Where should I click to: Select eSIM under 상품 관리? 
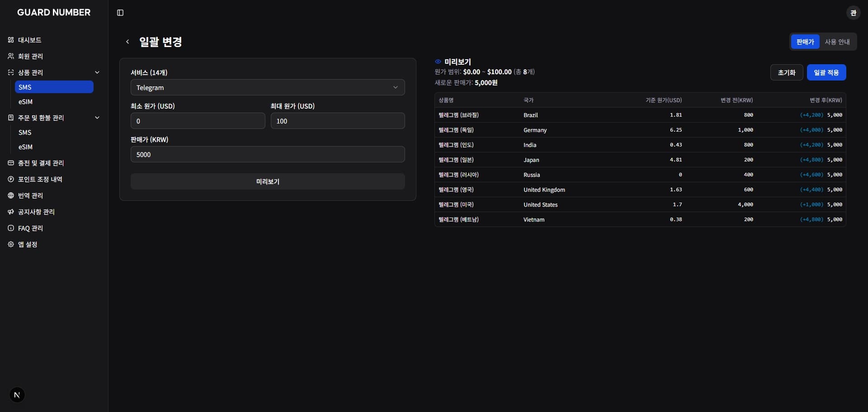tap(26, 102)
